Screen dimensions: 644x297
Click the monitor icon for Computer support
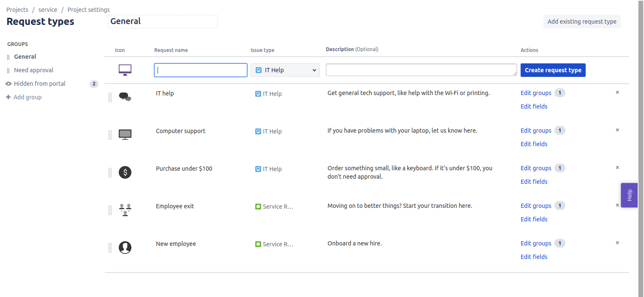pyautogui.click(x=125, y=135)
